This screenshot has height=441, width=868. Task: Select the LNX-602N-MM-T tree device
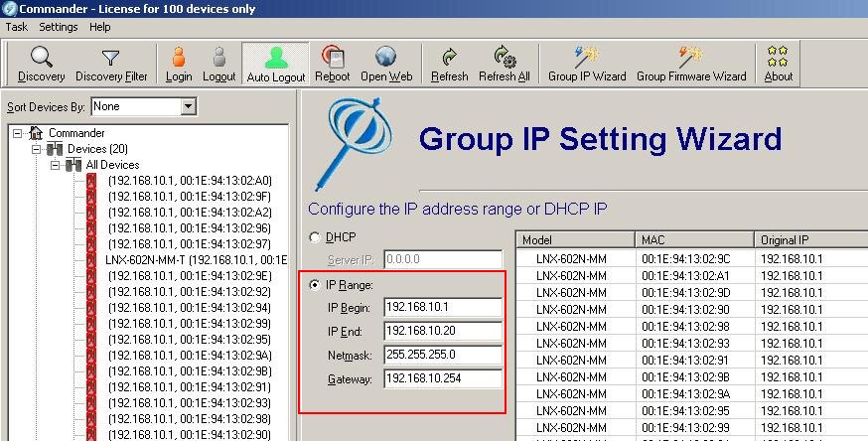coord(196,260)
